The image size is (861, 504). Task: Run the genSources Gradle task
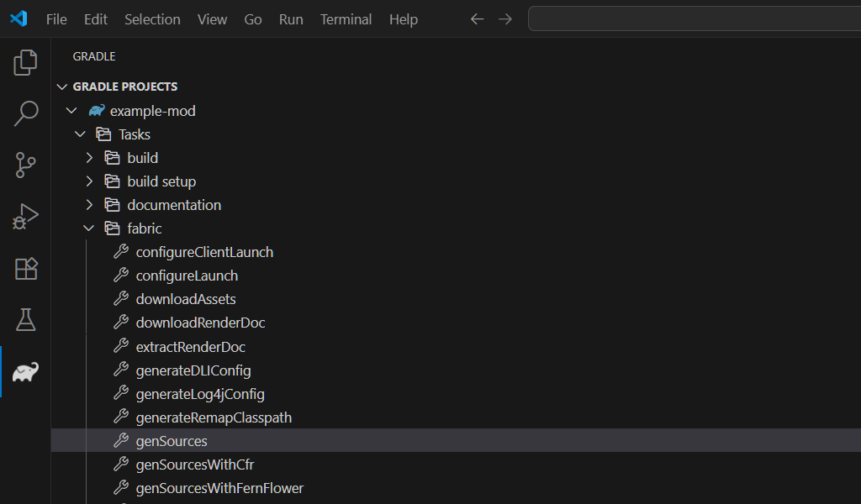pyautogui.click(x=172, y=440)
